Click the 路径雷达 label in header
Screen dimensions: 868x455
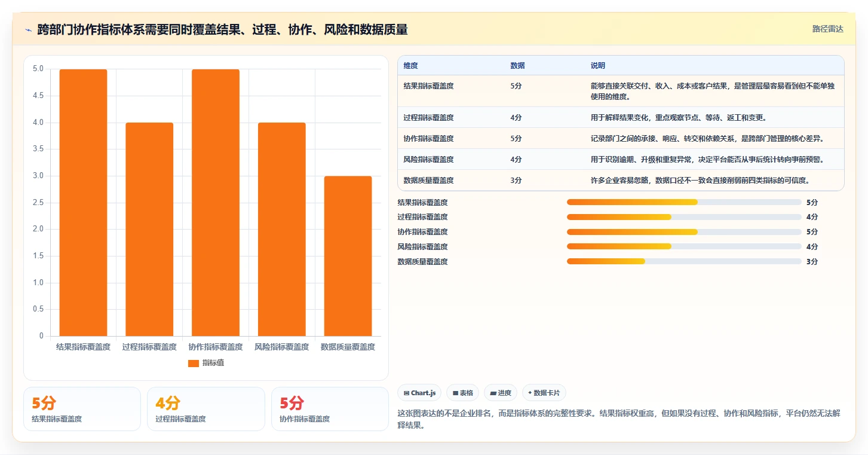(x=828, y=29)
